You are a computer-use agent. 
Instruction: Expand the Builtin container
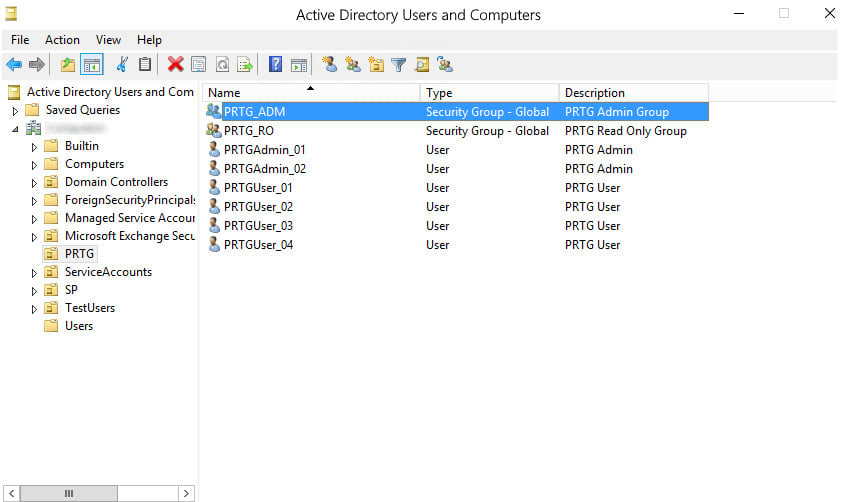pos(34,147)
